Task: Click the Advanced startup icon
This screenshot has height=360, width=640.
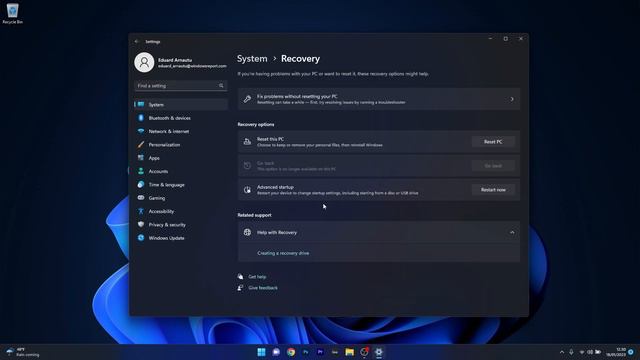Action: pos(247,190)
